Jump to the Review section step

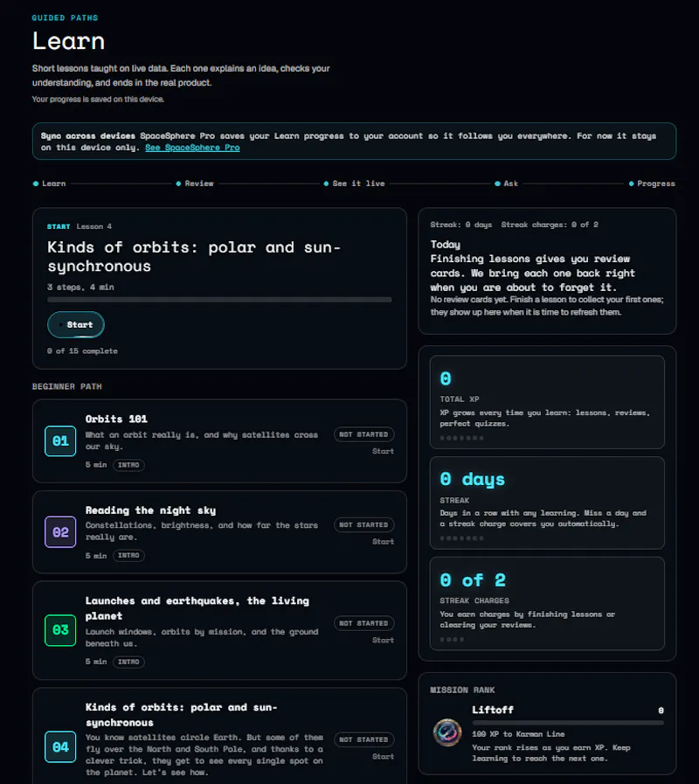coord(195,184)
